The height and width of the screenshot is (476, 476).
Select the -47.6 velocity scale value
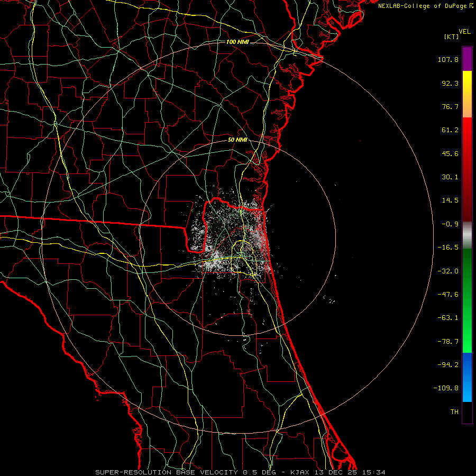[x=448, y=295]
